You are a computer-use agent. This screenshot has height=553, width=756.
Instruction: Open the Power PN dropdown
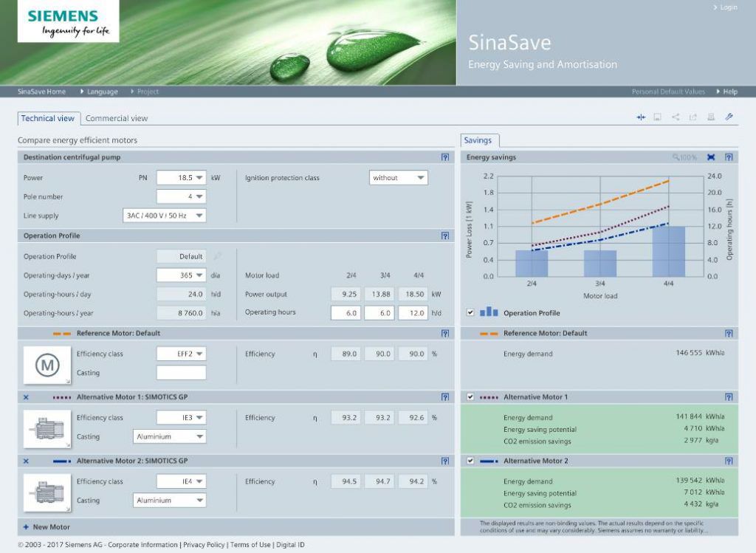pos(182,177)
